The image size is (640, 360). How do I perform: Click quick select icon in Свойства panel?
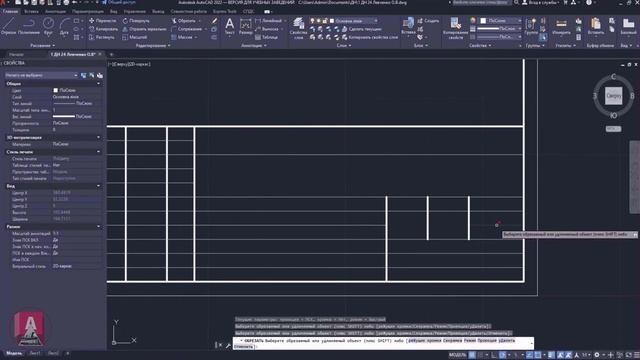pos(100,75)
